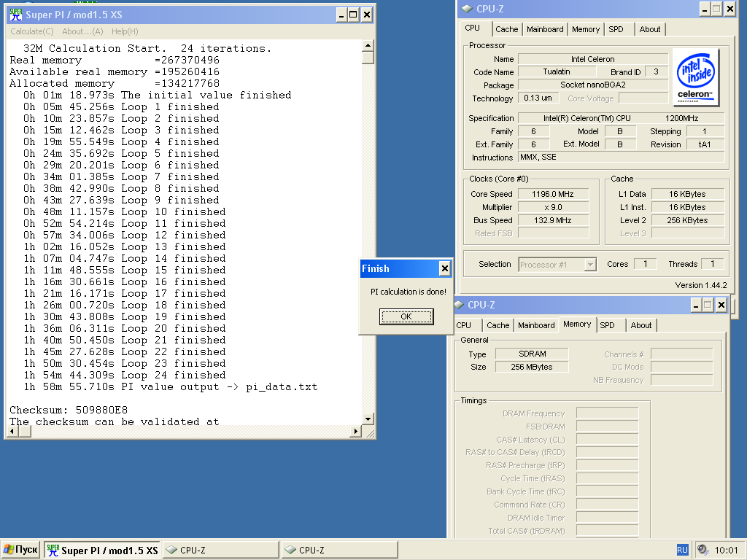The image size is (747, 560).
Task: Click the Name field showing Intel Celeron
Action: [592, 59]
